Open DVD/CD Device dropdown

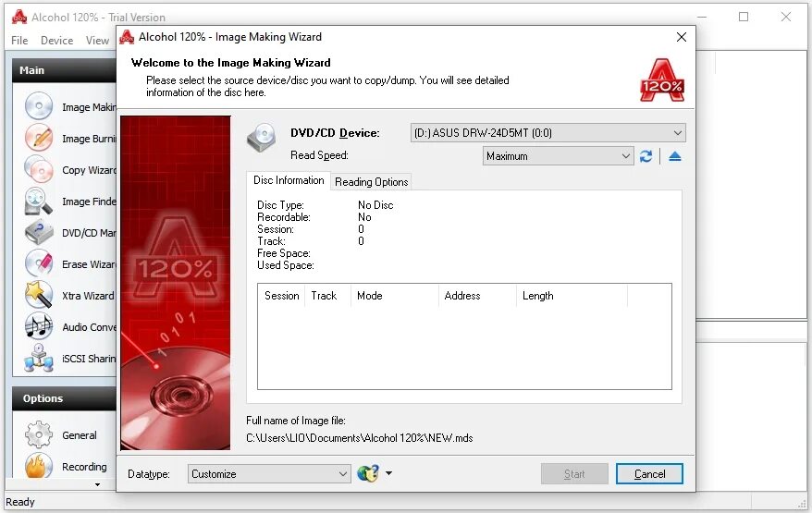(x=547, y=132)
